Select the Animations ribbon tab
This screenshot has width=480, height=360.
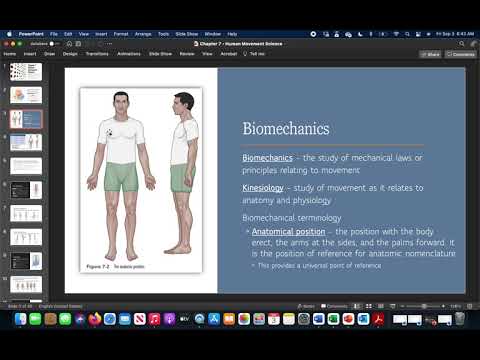[x=129, y=54]
